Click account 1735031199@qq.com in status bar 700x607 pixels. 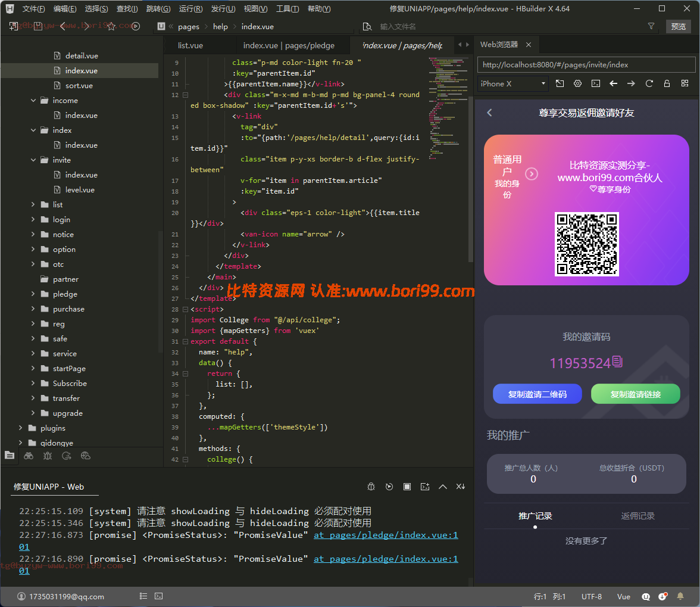click(x=61, y=597)
